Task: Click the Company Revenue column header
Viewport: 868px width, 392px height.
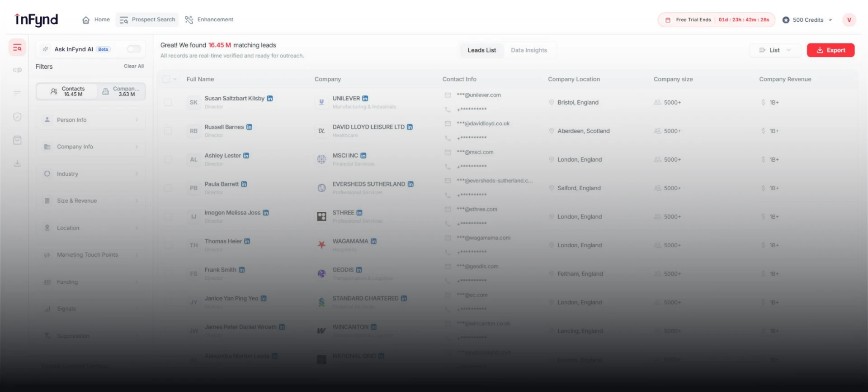Action: coord(785,79)
